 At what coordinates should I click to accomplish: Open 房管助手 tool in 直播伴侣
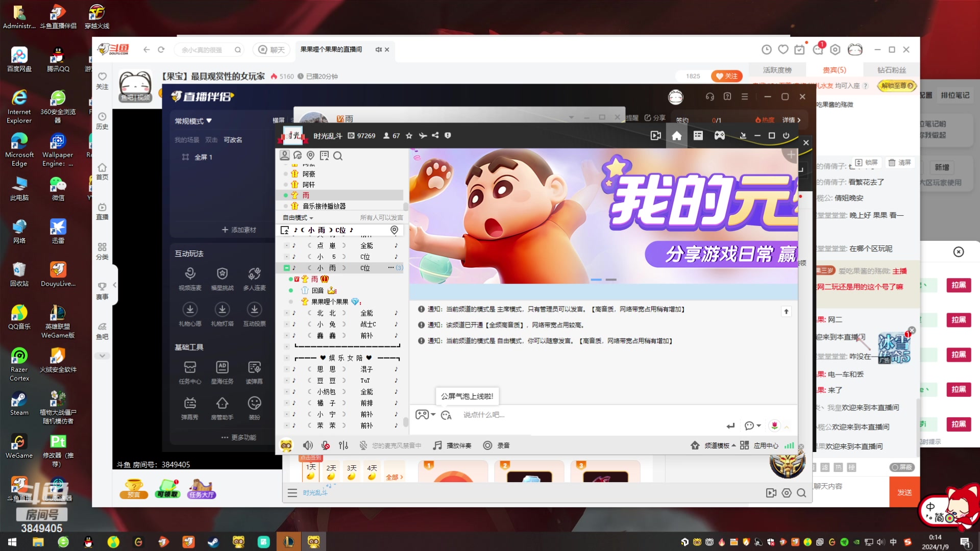(222, 409)
